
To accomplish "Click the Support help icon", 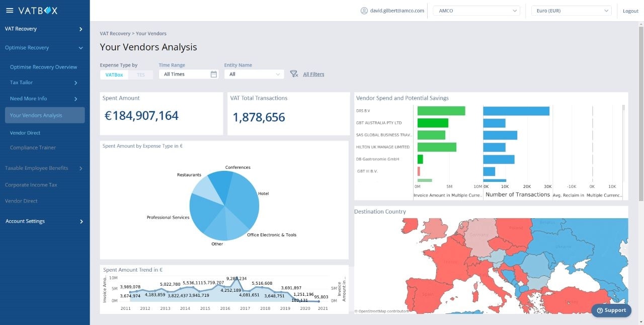I will pos(600,310).
